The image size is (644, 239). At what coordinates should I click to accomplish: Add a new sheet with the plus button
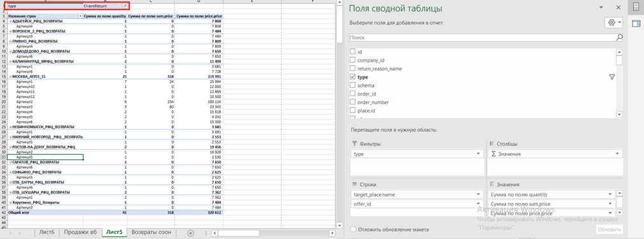pos(191,233)
